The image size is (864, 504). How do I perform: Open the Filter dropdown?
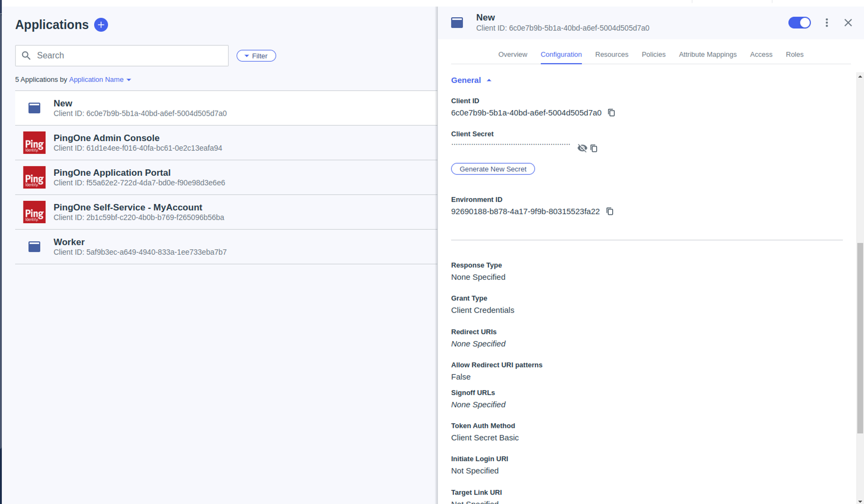point(256,56)
